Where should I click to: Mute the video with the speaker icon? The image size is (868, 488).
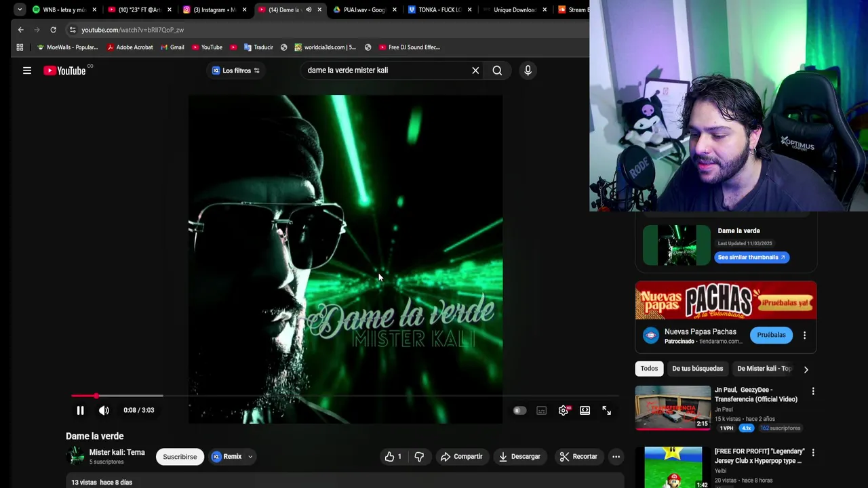pos(104,410)
